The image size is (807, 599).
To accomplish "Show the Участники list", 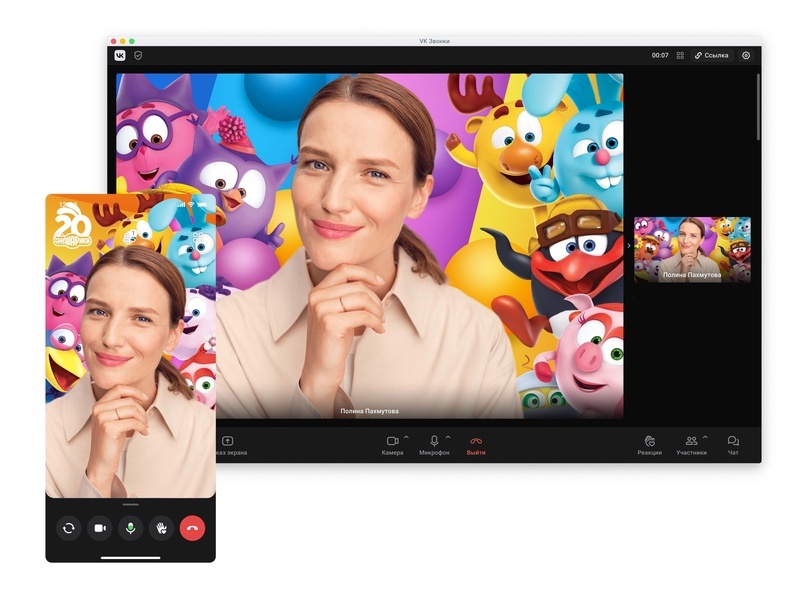I will (x=691, y=445).
